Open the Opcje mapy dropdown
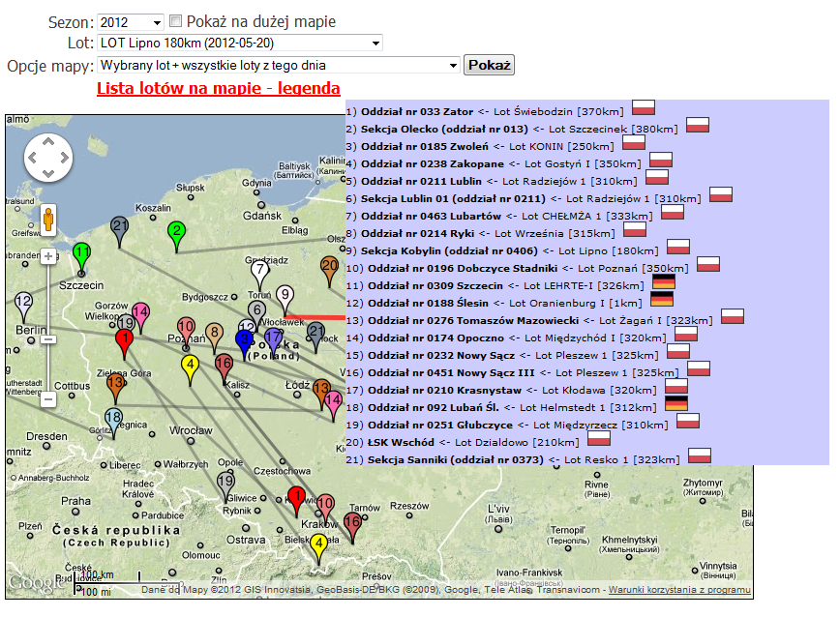Image resolution: width=840 pixels, height=617 pixels. 278,66
